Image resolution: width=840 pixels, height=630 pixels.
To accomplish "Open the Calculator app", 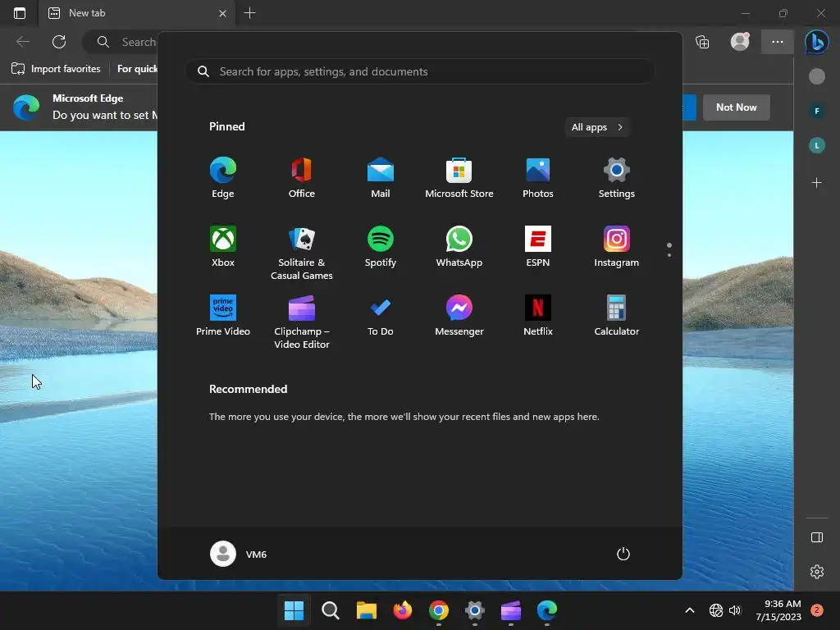I will click(617, 316).
